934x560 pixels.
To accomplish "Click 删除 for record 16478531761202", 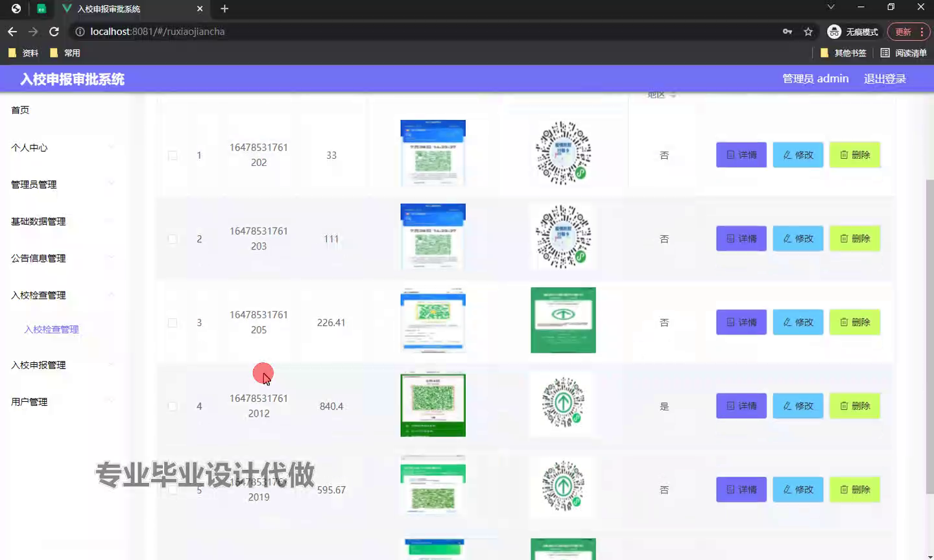I will [855, 155].
